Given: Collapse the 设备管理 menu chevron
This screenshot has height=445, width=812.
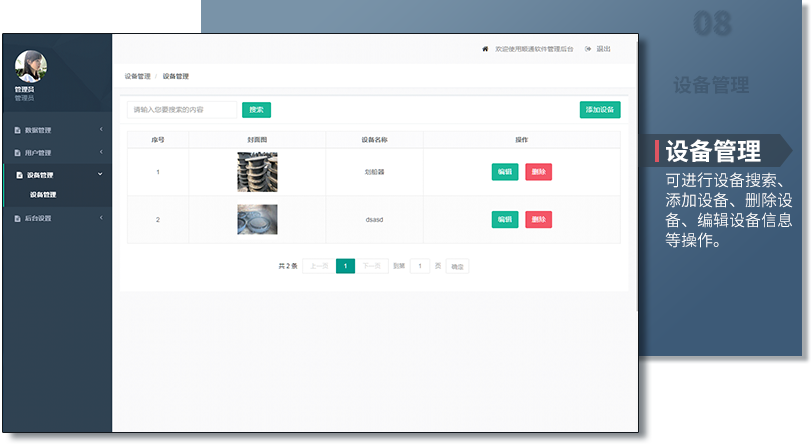Looking at the screenshot, I should point(101,175).
